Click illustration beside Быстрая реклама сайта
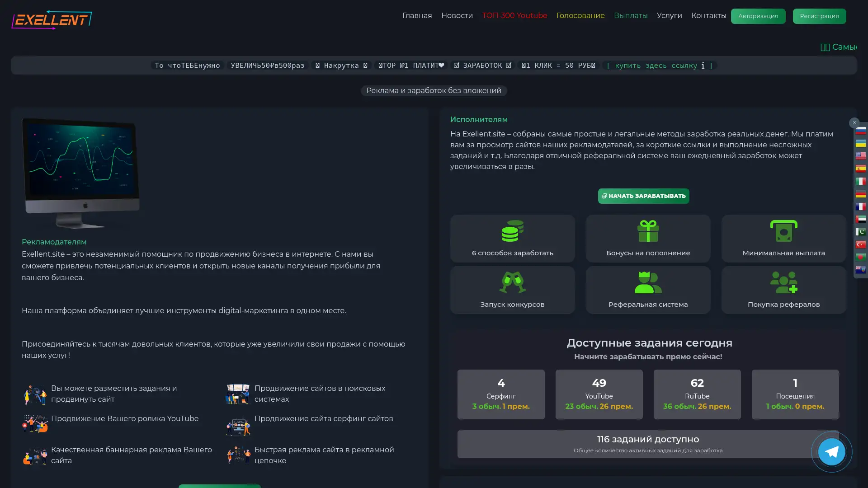The image size is (868, 488). click(x=238, y=455)
